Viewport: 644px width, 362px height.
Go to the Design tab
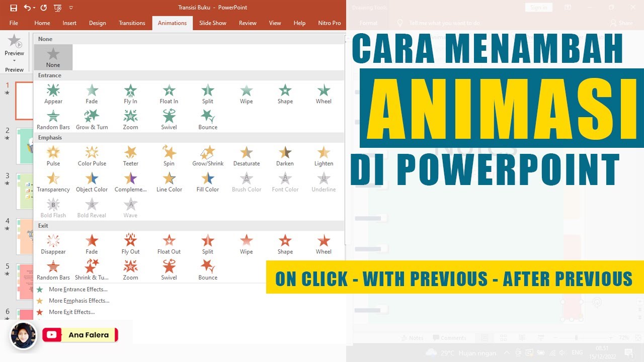(x=98, y=23)
